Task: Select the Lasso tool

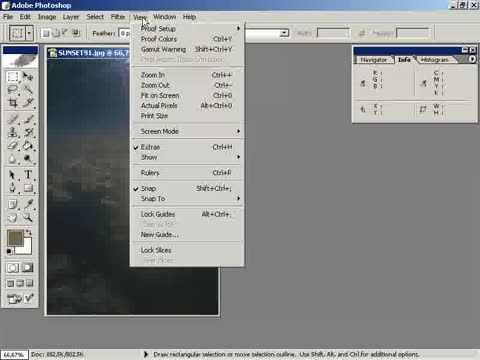Action: click(x=13, y=89)
